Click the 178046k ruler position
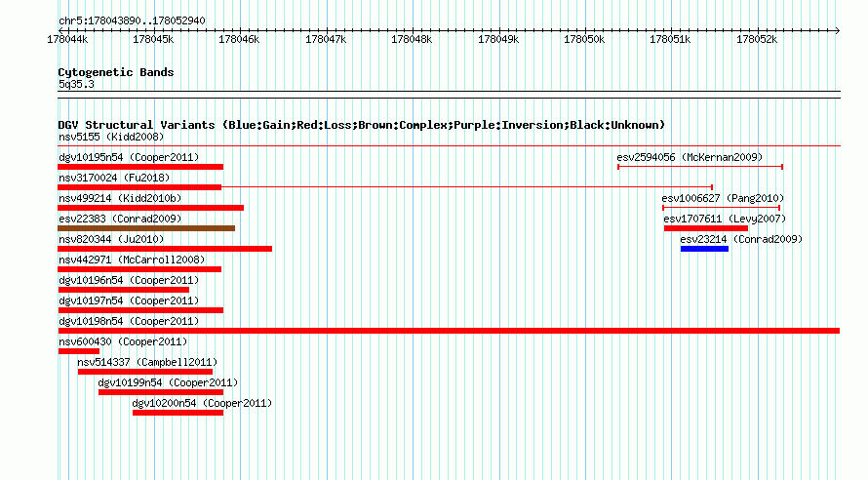Screen dimensions: 868x480 [x=239, y=39]
